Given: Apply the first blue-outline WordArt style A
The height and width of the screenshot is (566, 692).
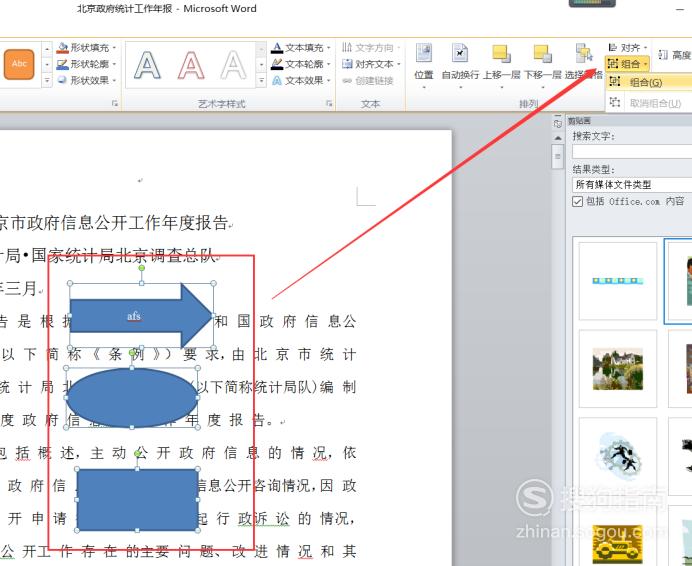Looking at the screenshot, I should pyautogui.click(x=147, y=65).
